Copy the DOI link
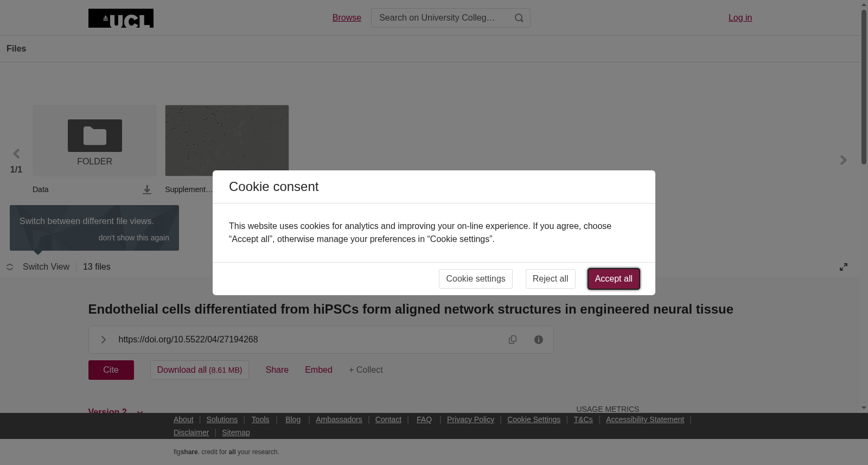Image resolution: width=868 pixels, height=465 pixels. point(513,340)
